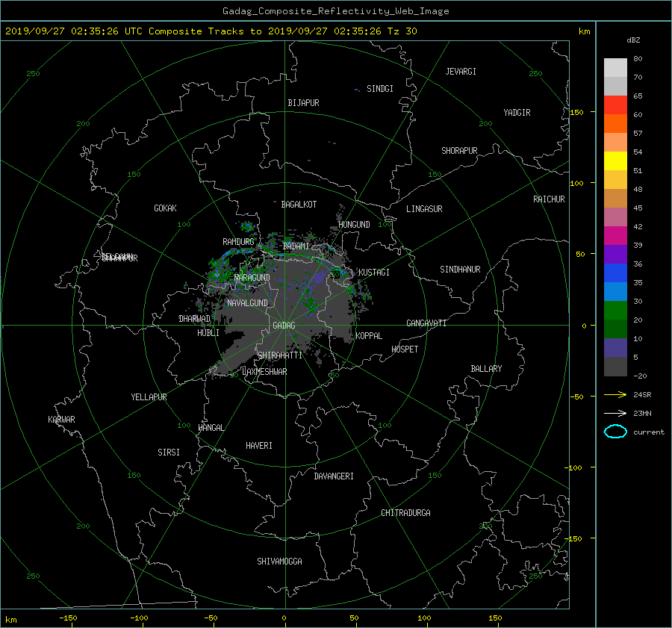This screenshot has width=672, height=628.
Task: Select the magenta 39 dBZ color swatch
Action: point(615,235)
